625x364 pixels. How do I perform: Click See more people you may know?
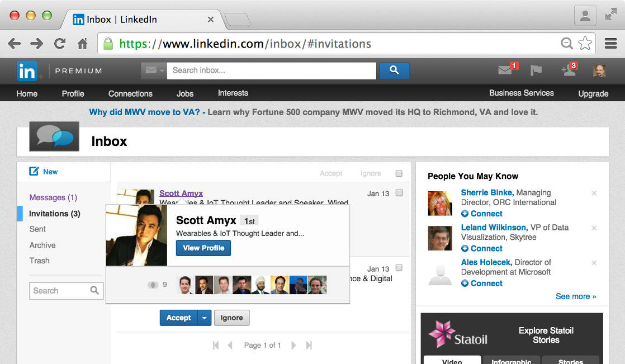(x=576, y=296)
